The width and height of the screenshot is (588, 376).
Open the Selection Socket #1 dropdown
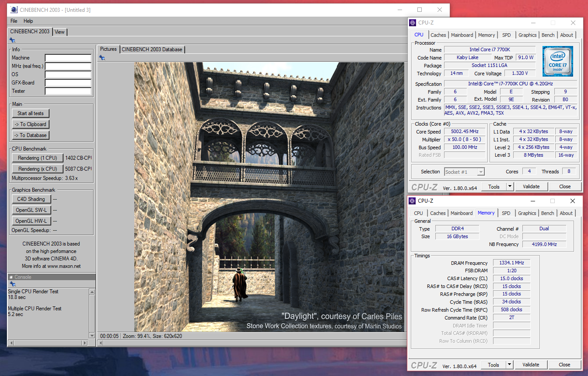point(464,172)
